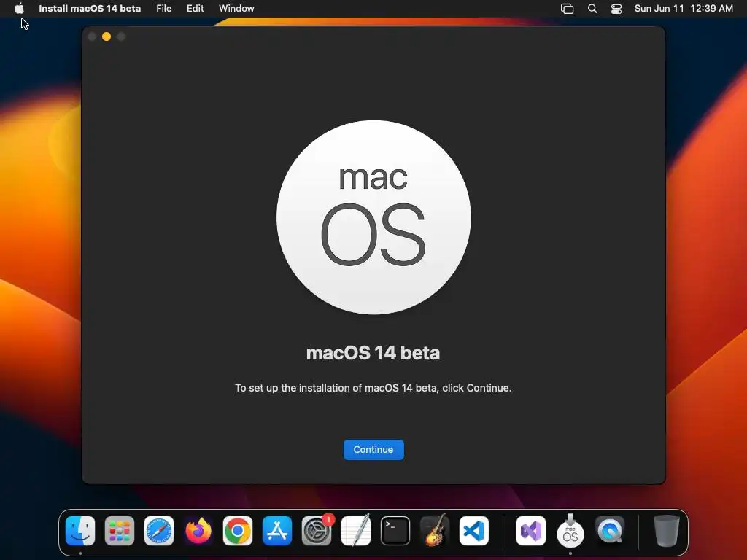Open Stage Manager menu bar icon

coord(567,9)
